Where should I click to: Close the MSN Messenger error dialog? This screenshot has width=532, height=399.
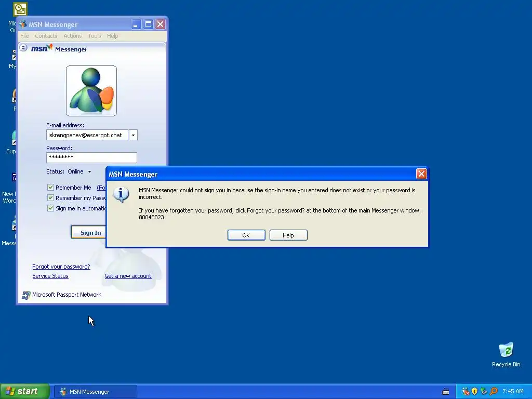(x=421, y=174)
